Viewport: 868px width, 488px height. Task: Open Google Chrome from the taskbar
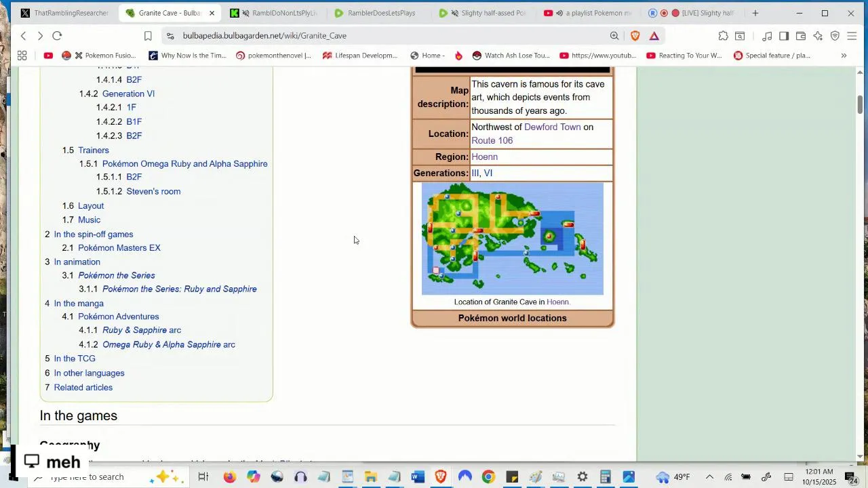(488, 477)
